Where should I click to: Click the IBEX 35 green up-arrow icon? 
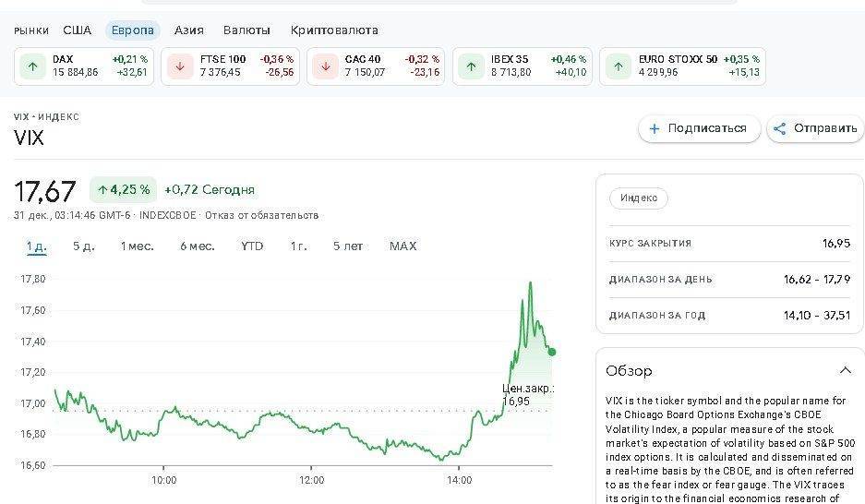point(471,66)
